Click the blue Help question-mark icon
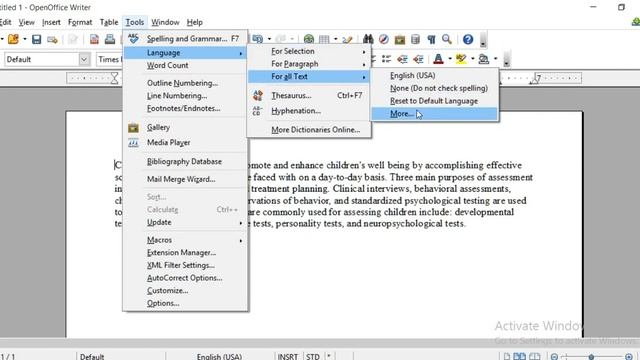640x360 pixels. pos(468,39)
